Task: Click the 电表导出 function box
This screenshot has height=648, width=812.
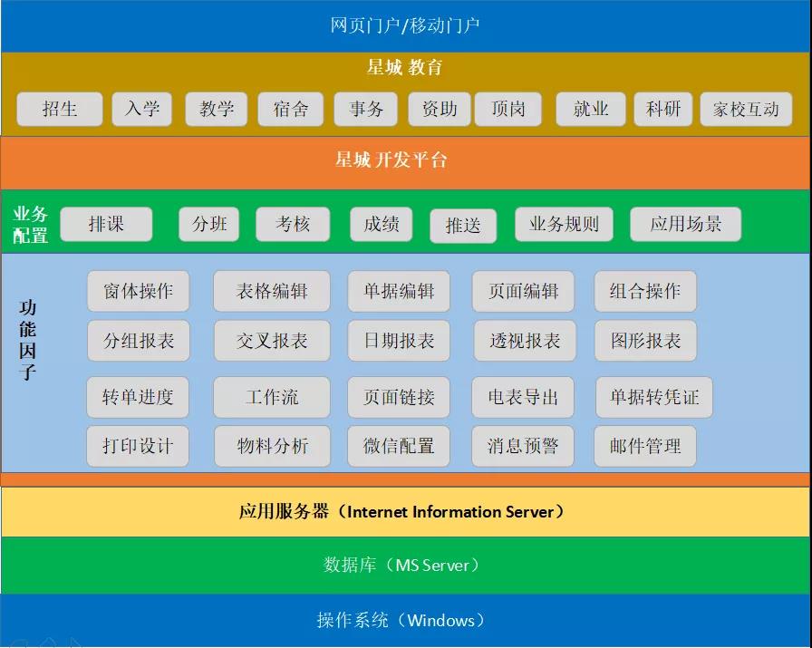Action: tap(523, 397)
